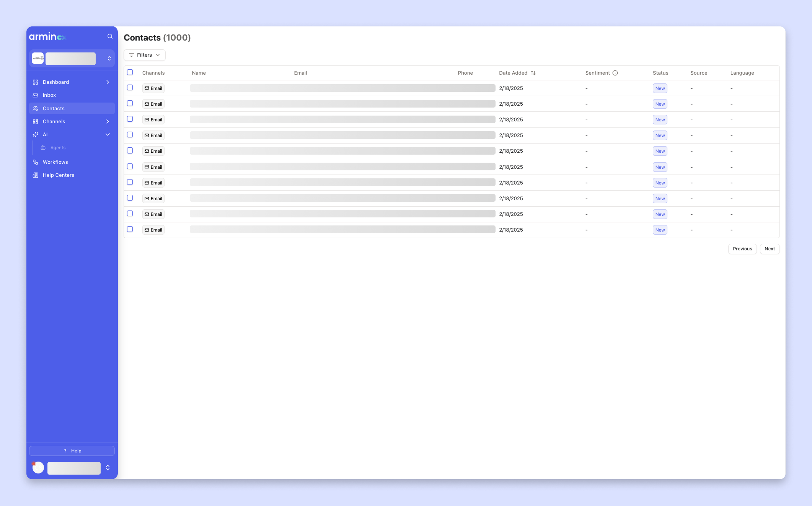Expand the Dashboard submenu chevron

click(108, 82)
